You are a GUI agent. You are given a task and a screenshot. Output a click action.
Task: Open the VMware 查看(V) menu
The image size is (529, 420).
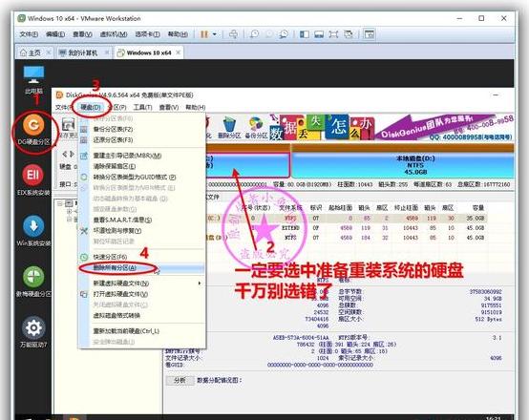tap(82, 34)
